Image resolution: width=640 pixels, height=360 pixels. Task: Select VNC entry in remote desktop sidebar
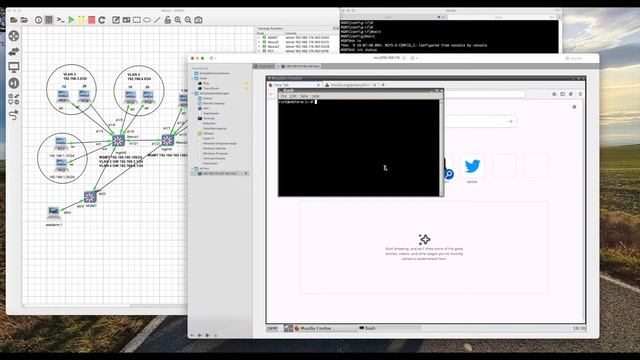point(206,108)
